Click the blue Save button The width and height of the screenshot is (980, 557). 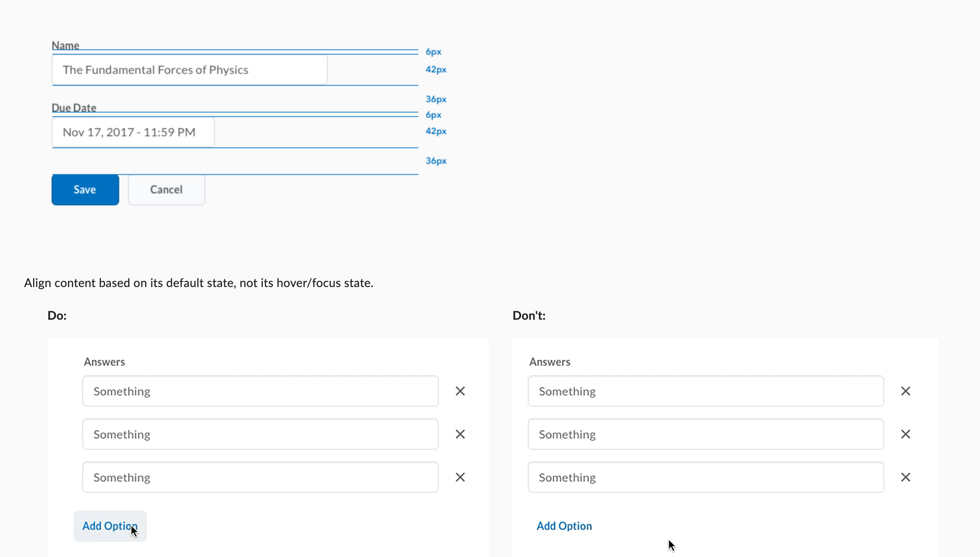tap(85, 190)
